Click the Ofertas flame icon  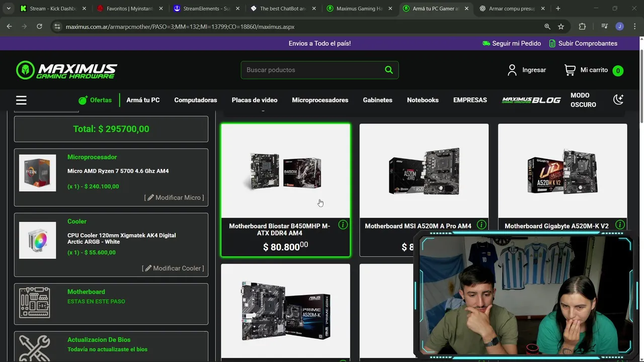coord(83,100)
